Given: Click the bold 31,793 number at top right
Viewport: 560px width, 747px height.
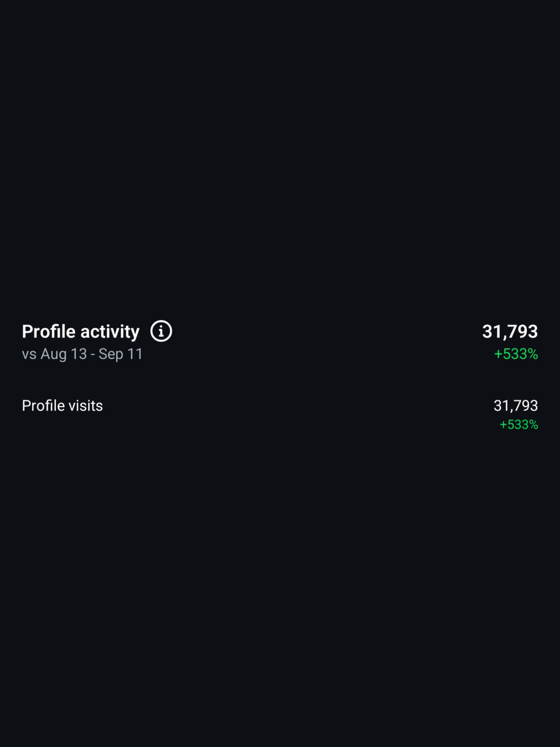Looking at the screenshot, I should [x=510, y=332].
